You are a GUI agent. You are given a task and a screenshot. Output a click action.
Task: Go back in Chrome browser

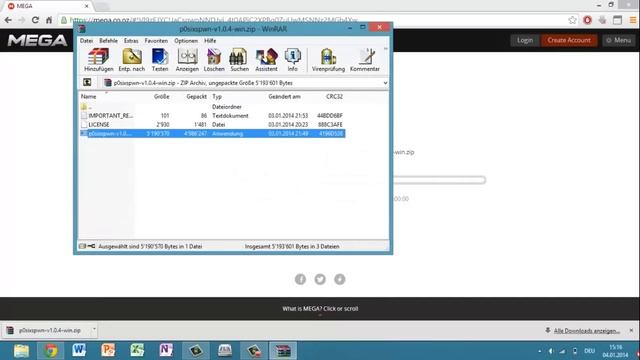(x=8, y=20)
